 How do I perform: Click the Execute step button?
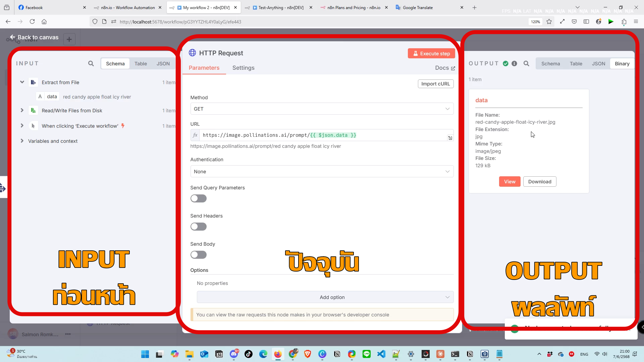(x=431, y=54)
